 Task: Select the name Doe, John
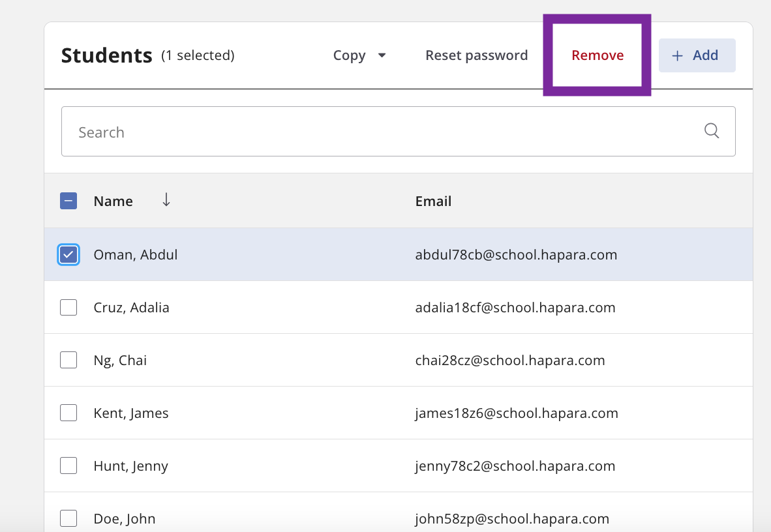point(125,519)
